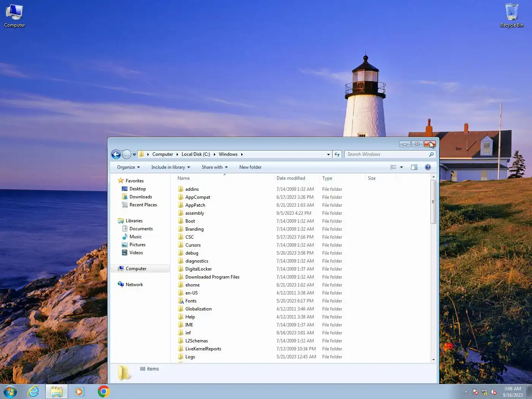Select the LiveKernelReports folder name
This screenshot has width=532, height=399.
point(203,349)
